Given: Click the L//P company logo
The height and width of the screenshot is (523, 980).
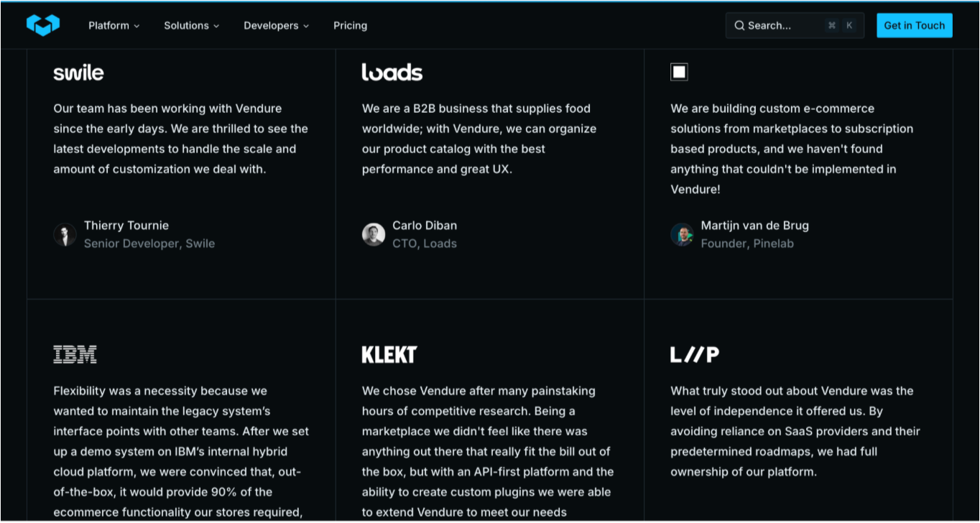Looking at the screenshot, I should tap(694, 354).
